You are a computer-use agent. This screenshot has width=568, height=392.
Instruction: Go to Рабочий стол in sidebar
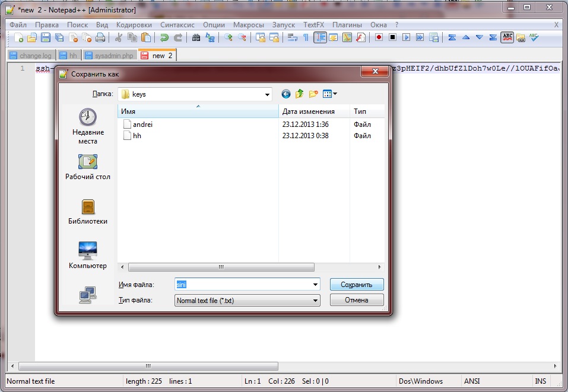click(x=88, y=167)
